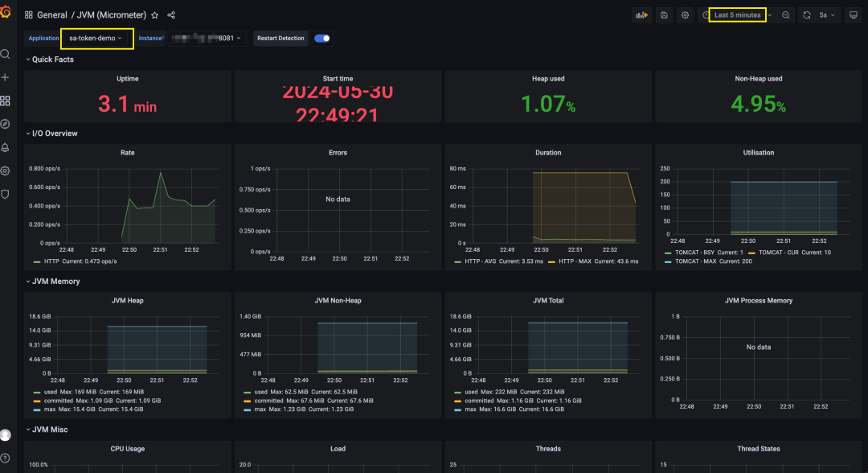The image size is (868, 473).
Task: Refresh the dashboard now
Action: [x=807, y=15]
